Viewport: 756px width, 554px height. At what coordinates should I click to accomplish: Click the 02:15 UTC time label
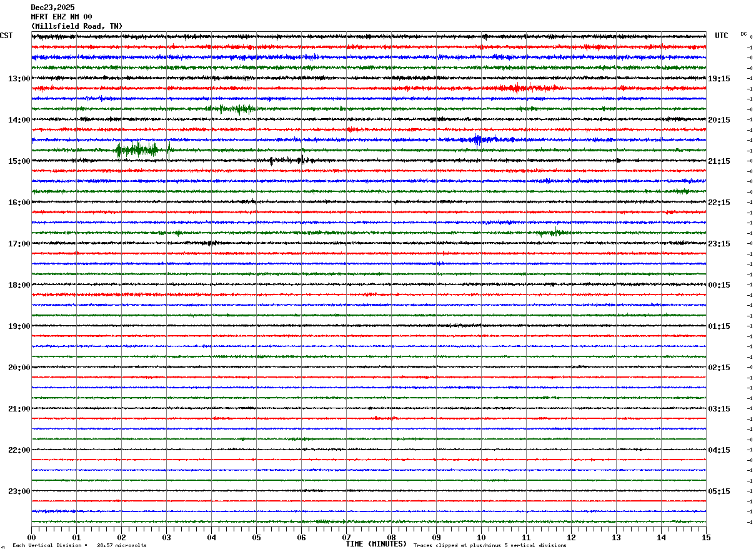[719, 368]
